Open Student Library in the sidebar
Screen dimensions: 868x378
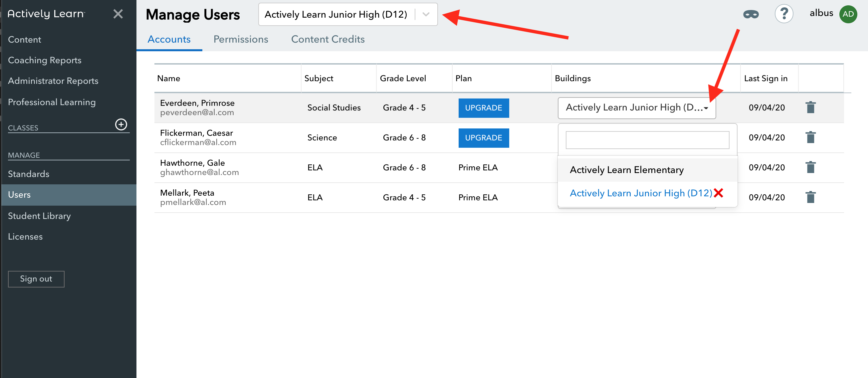[39, 216]
